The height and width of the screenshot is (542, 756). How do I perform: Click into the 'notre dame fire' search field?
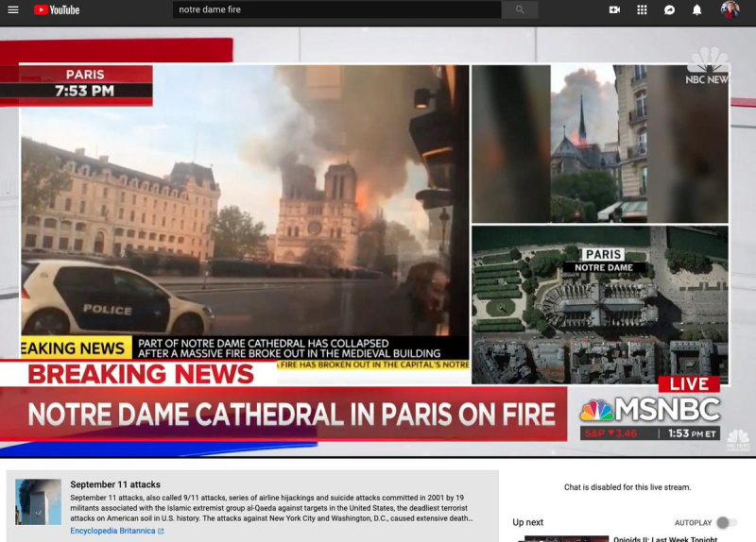(x=337, y=9)
